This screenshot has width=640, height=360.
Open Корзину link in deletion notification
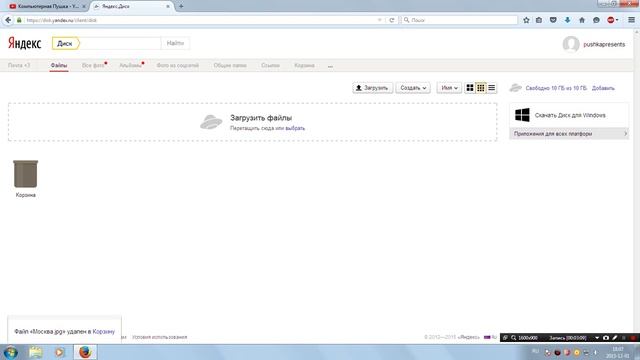(103, 331)
